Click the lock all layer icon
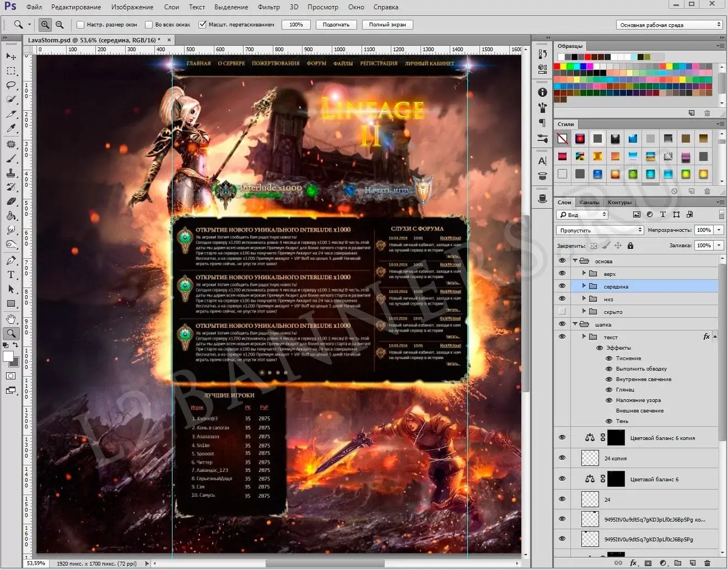Image resolution: width=728 pixels, height=570 pixels. [x=630, y=246]
